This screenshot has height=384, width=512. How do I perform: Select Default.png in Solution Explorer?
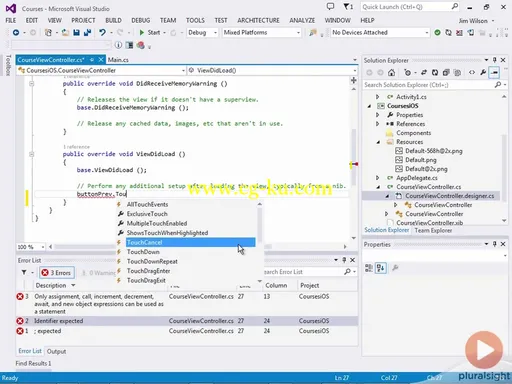tap(421, 160)
